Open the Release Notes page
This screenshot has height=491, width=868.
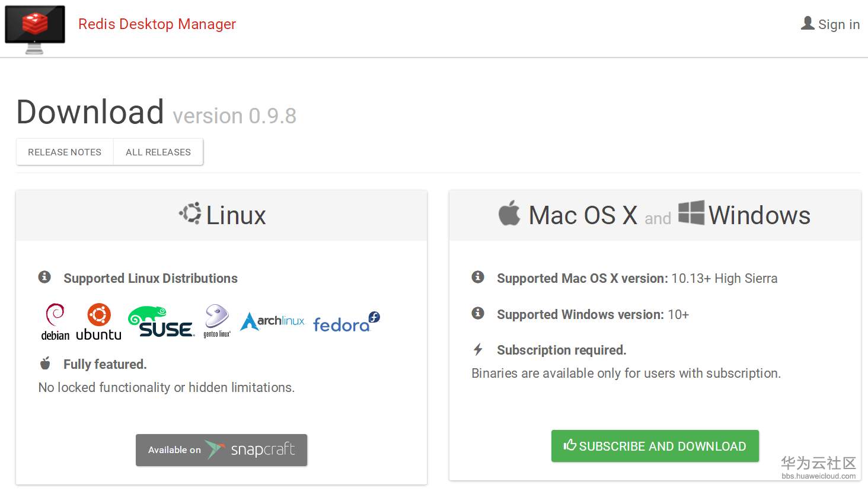[x=65, y=152]
